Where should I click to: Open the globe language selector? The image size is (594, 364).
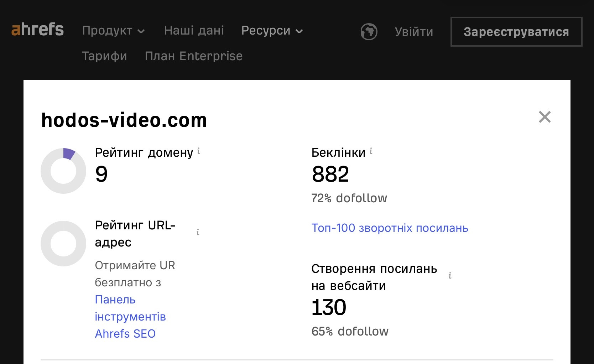click(369, 32)
